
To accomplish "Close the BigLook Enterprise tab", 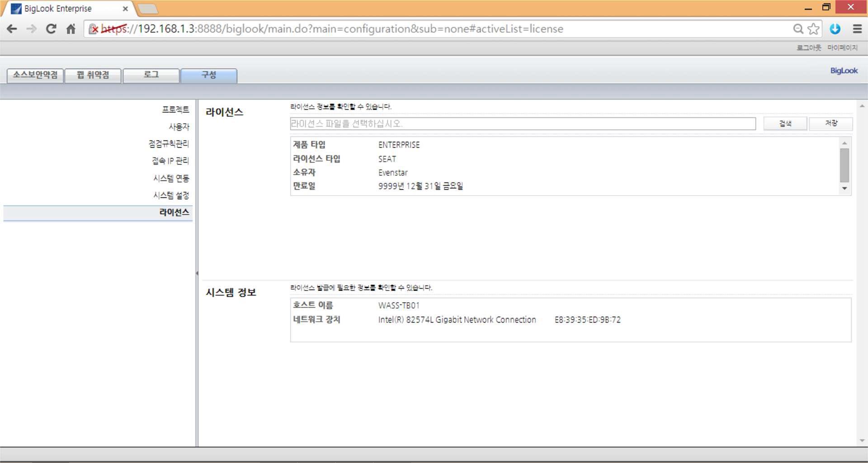I will (125, 9).
